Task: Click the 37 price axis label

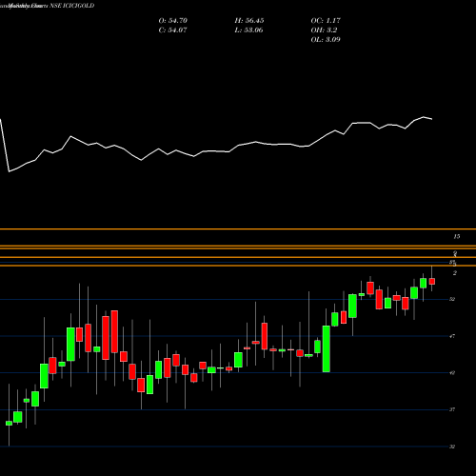Action: [452, 409]
